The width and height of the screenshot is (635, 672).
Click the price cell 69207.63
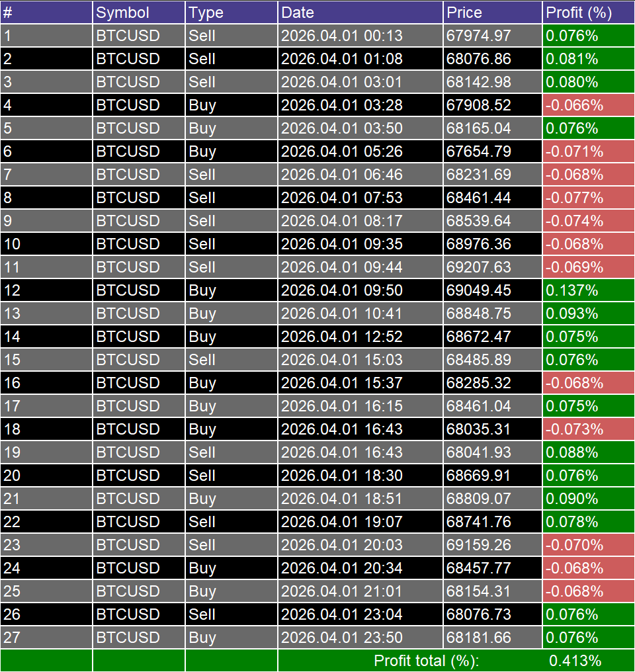point(493,267)
